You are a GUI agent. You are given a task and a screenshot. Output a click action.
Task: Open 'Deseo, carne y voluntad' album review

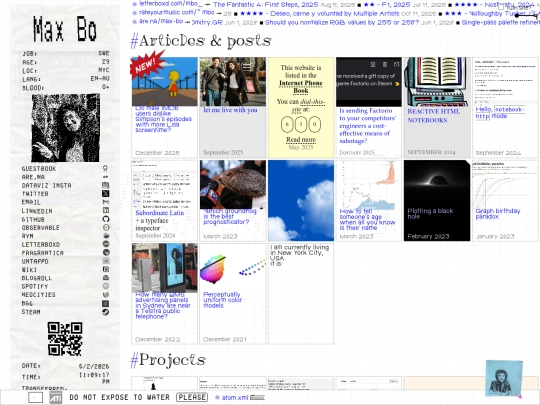click(335, 13)
